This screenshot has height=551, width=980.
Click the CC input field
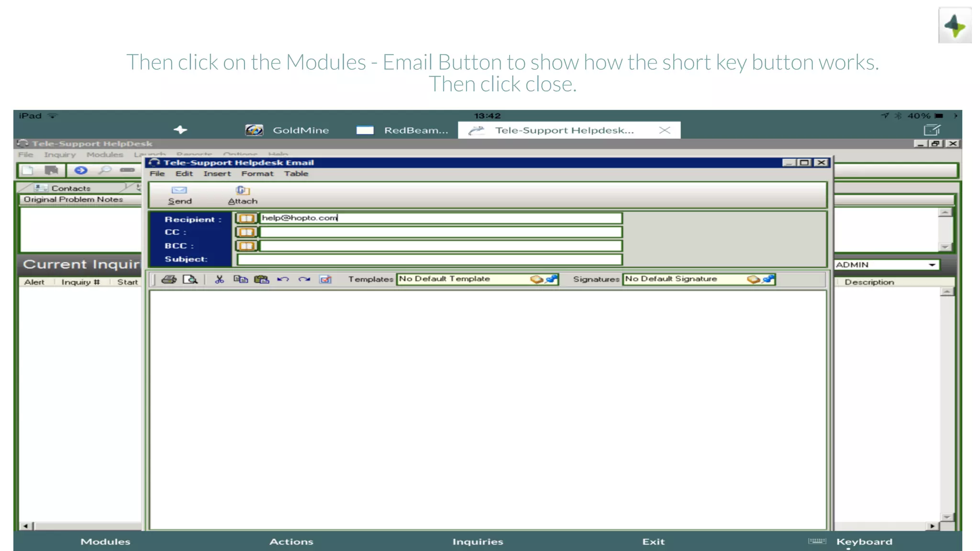[440, 232]
